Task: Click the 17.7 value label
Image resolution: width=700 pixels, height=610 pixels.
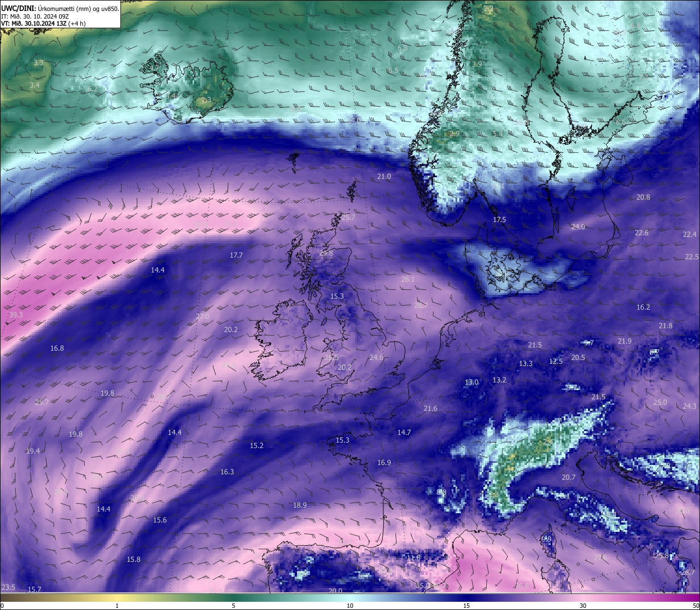Action: click(236, 255)
